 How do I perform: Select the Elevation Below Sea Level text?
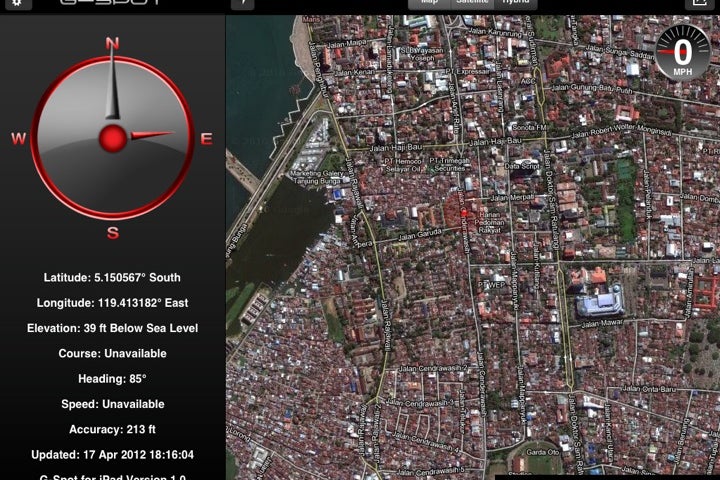(112, 328)
